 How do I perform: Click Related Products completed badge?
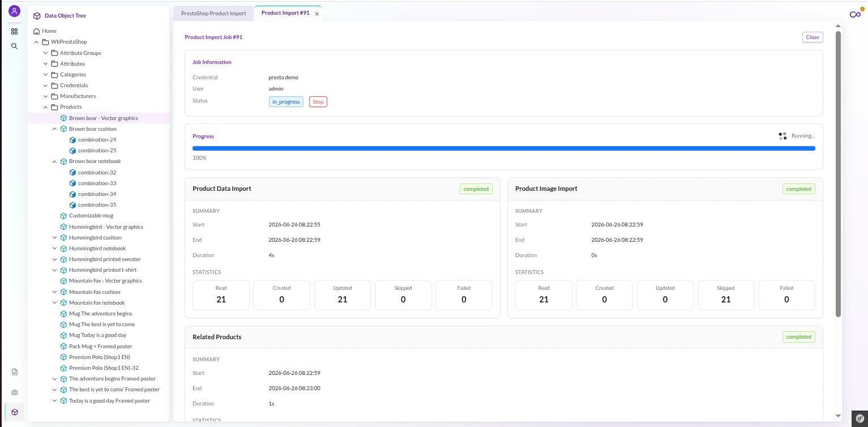point(799,337)
